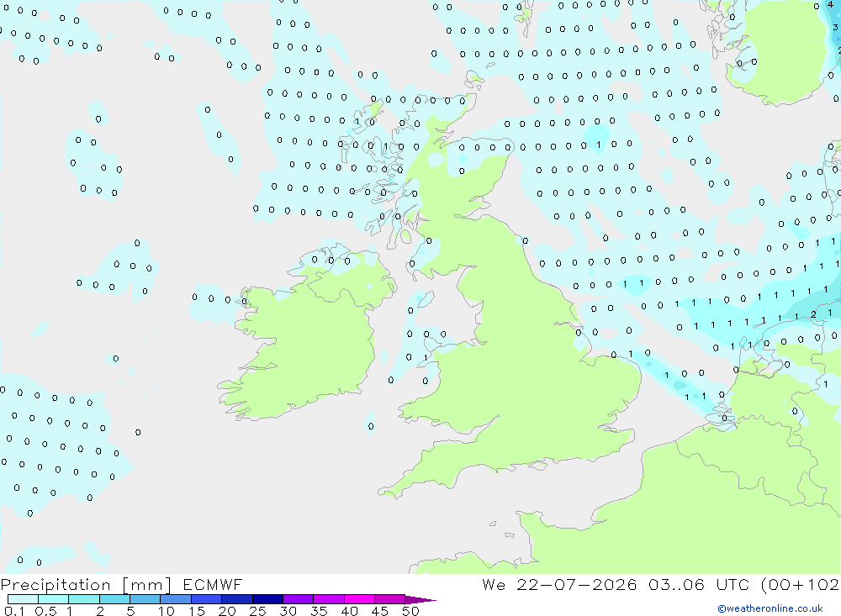This screenshot has width=841, height=616.
Task: Click the legend value label '0.1'
Action: (x=14, y=611)
